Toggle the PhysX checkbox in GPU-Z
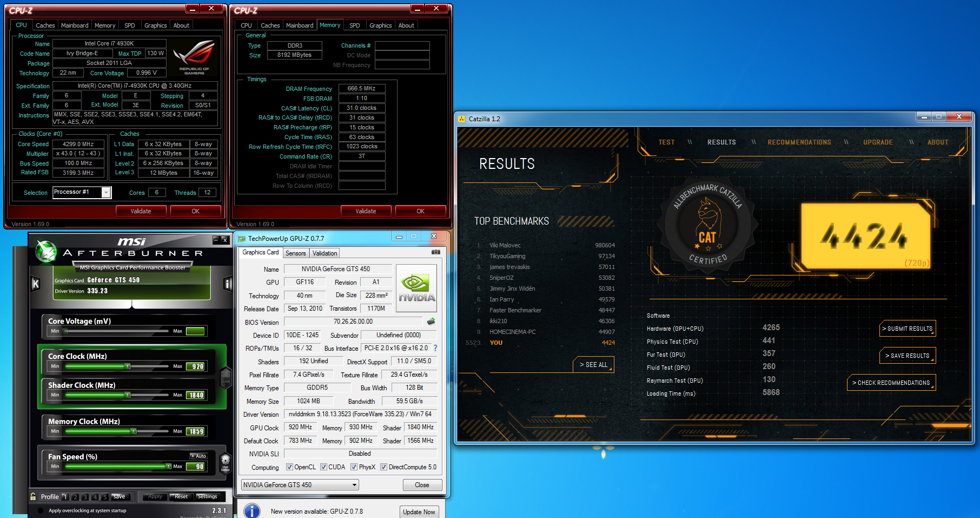This screenshot has height=518, width=980. (354, 467)
